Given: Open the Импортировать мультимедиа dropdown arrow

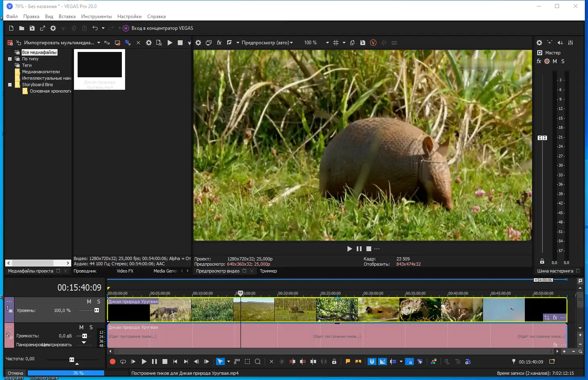Looking at the screenshot, I should coord(99,43).
